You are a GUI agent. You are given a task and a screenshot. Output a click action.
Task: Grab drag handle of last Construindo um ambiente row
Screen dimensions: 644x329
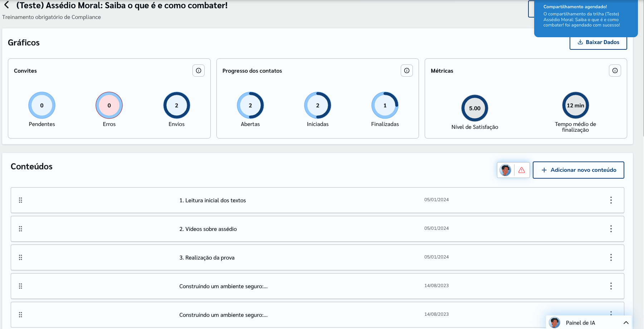pos(20,315)
